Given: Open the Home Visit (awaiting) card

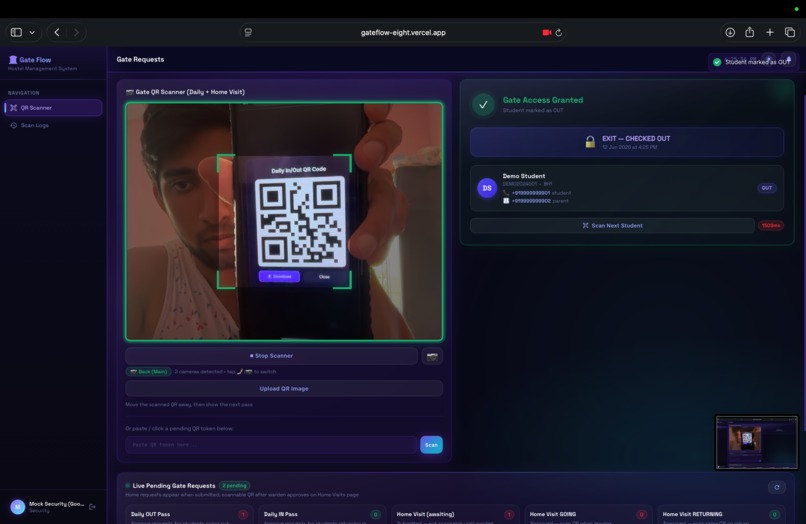Looking at the screenshot, I should coord(455,515).
